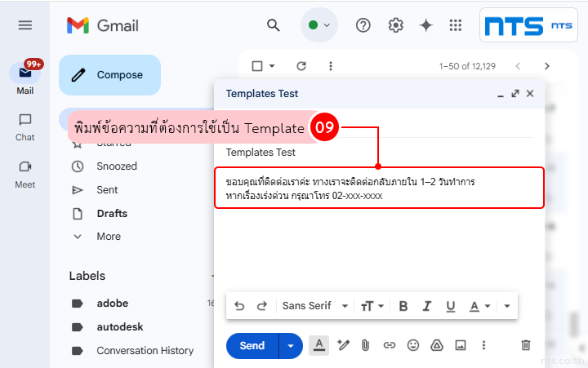Expand the More item in the sidebar
This screenshot has height=368, width=588.
pos(109,237)
